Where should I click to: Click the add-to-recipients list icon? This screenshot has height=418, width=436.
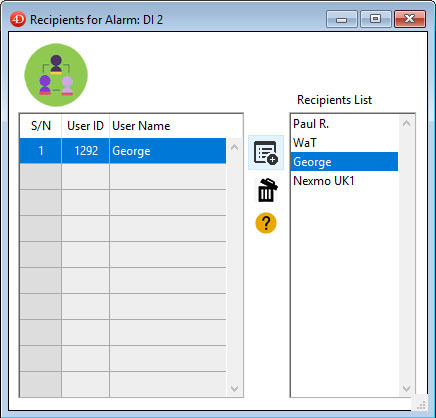[266, 153]
